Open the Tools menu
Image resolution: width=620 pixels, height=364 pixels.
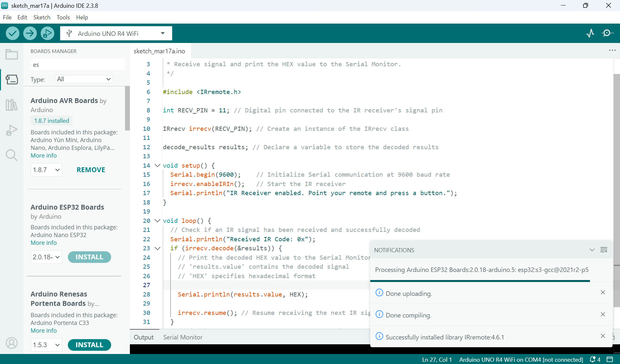point(63,17)
